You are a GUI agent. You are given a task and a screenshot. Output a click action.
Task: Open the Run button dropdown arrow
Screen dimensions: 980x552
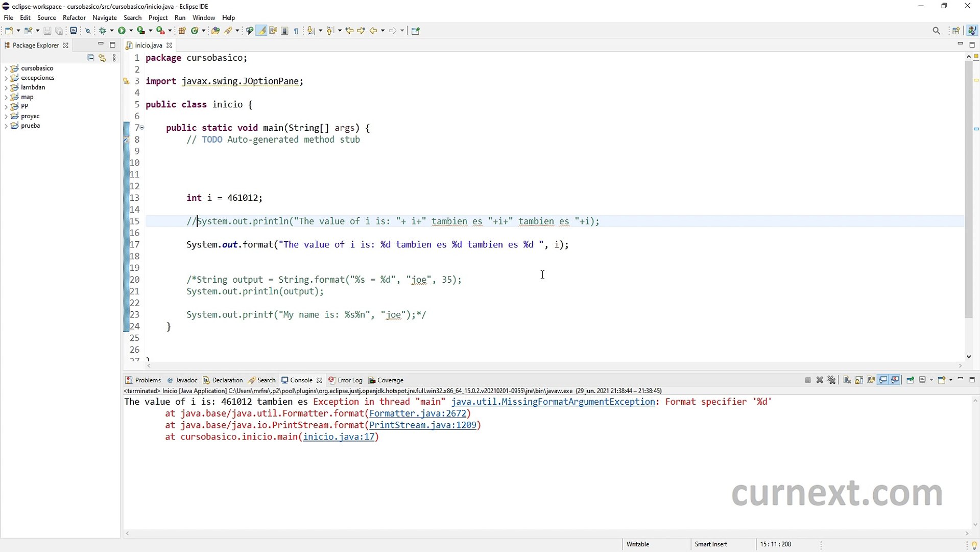click(131, 31)
